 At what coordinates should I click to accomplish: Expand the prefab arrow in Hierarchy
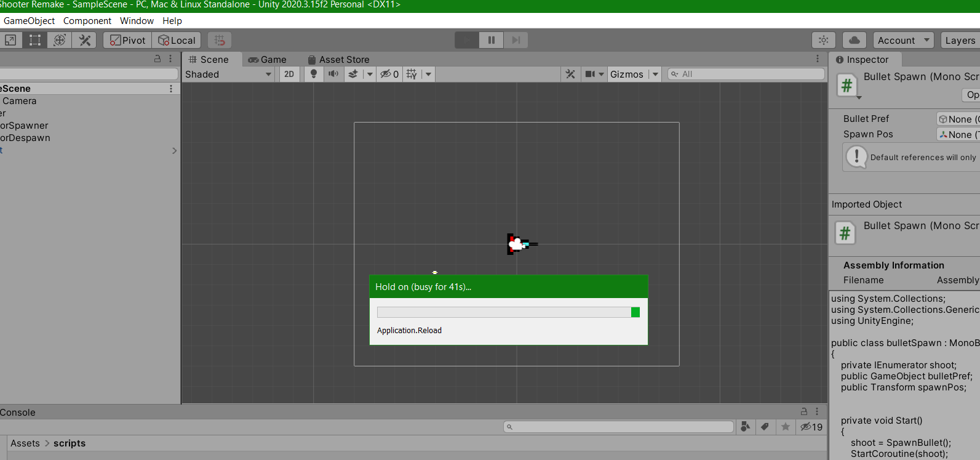point(174,150)
